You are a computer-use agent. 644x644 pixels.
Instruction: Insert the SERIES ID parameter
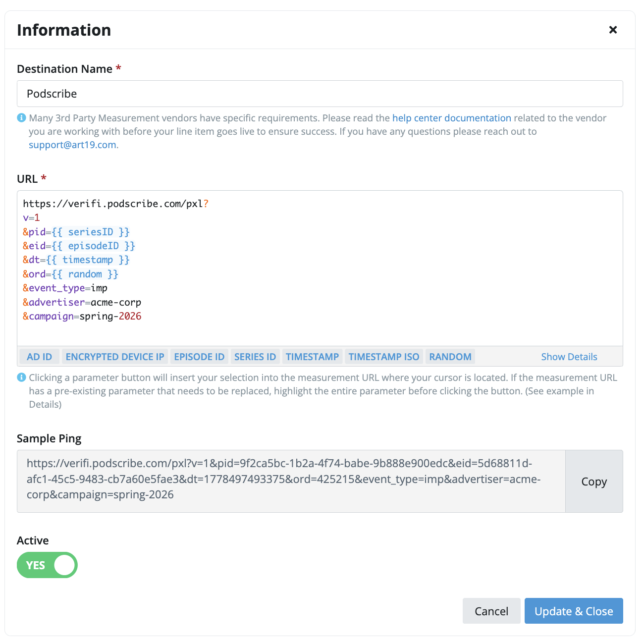[x=255, y=357]
